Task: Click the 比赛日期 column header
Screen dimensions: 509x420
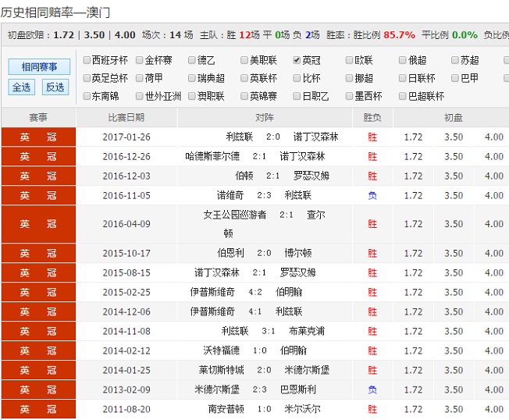Action: pyautogui.click(x=126, y=118)
